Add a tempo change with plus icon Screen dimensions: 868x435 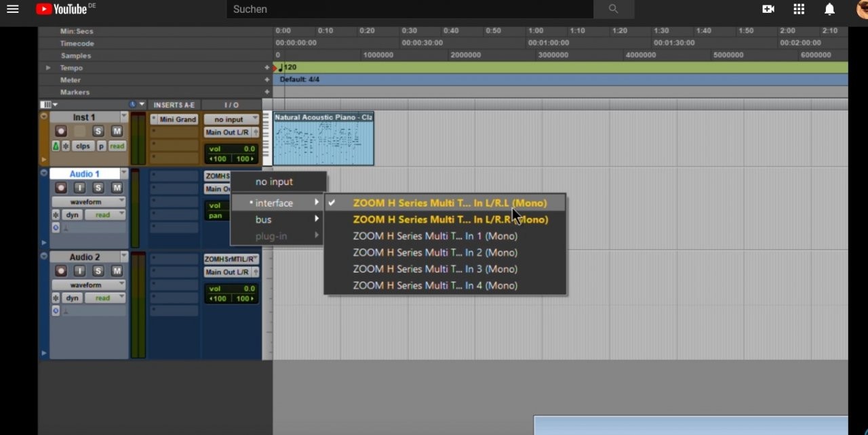[267, 68]
